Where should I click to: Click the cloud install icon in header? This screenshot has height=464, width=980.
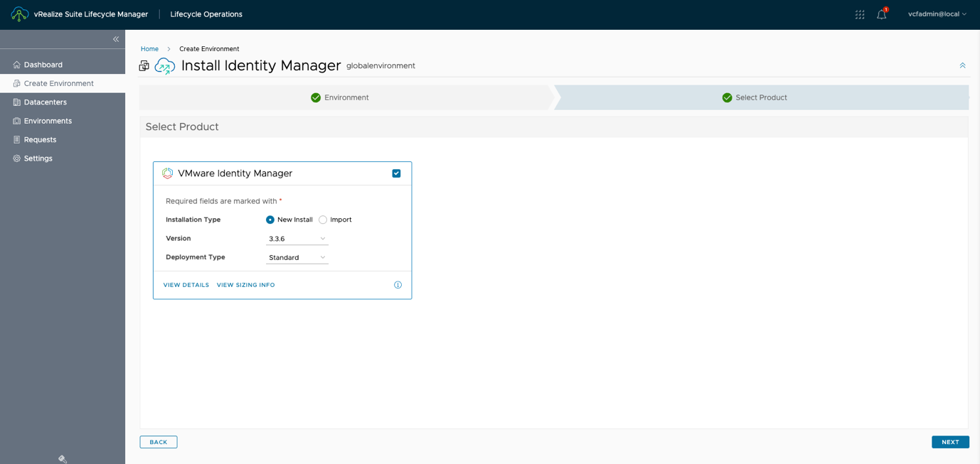point(165,66)
